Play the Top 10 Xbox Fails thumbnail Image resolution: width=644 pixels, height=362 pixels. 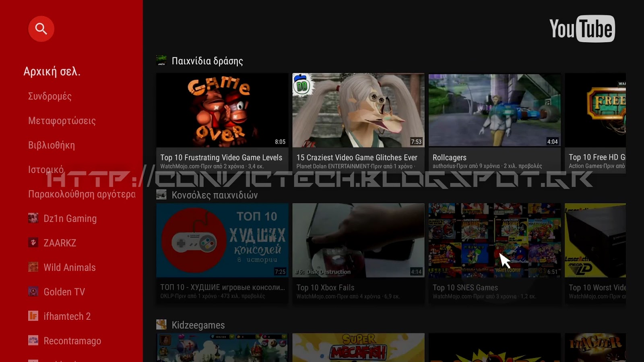[x=358, y=240]
